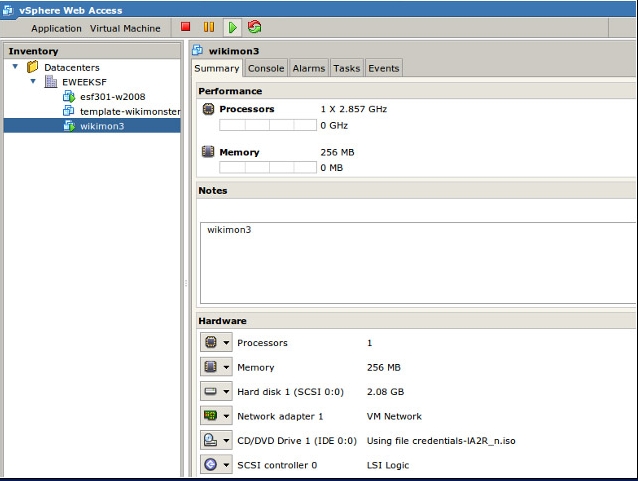Click the red Power Off stop button

point(186,27)
